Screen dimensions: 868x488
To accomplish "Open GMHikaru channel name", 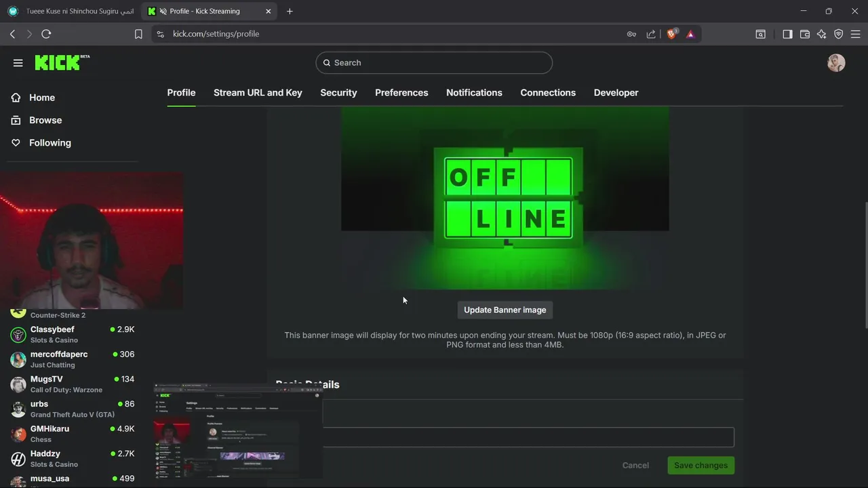I will click(50, 429).
